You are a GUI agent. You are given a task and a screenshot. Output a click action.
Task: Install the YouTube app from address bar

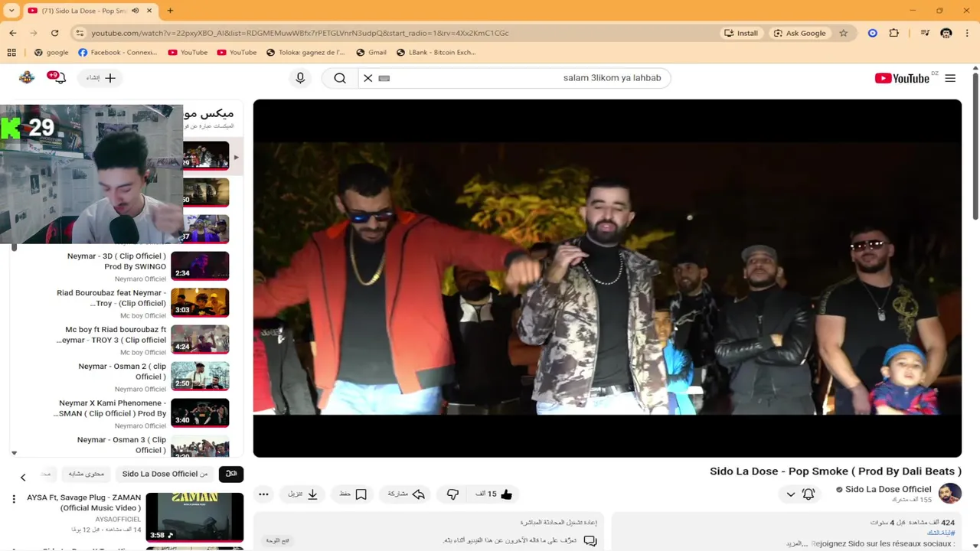pyautogui.click(x=741, y=33)
